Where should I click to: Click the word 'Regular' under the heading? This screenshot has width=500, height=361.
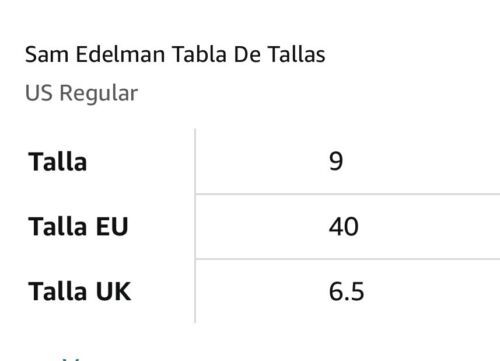click(x=99, y=93)
